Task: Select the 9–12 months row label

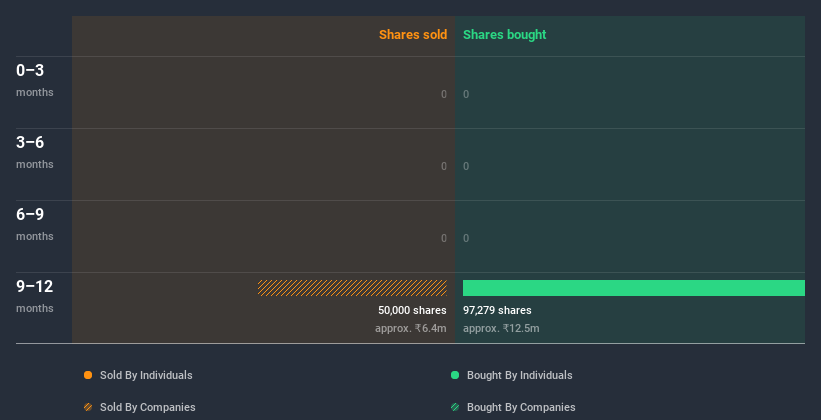Action: pos(35,296)
